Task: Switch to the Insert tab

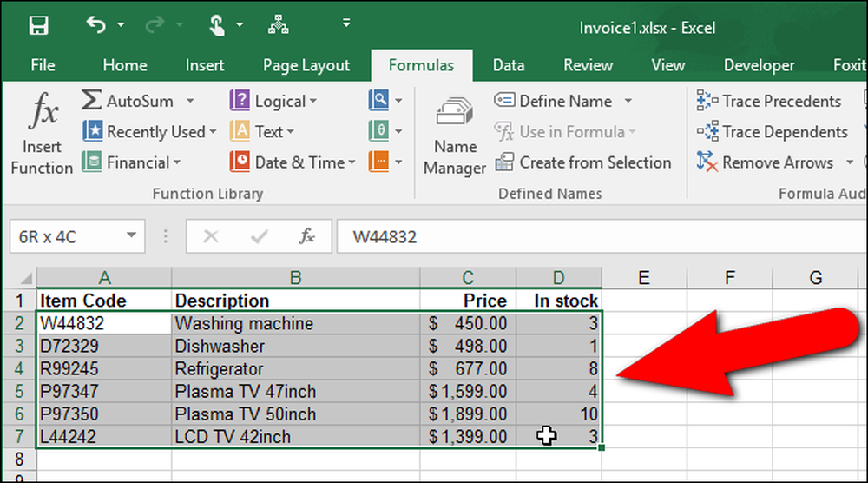Action: tap(205, 65)
